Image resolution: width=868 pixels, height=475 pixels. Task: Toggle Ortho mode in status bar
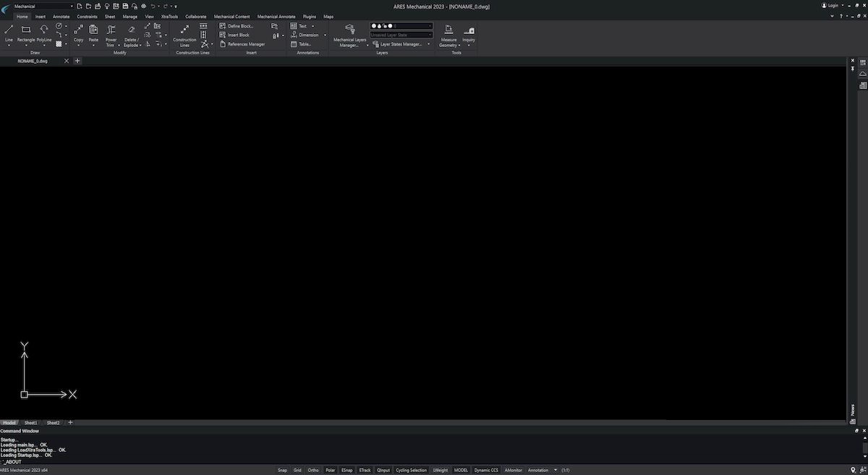(x=313, y=470)
